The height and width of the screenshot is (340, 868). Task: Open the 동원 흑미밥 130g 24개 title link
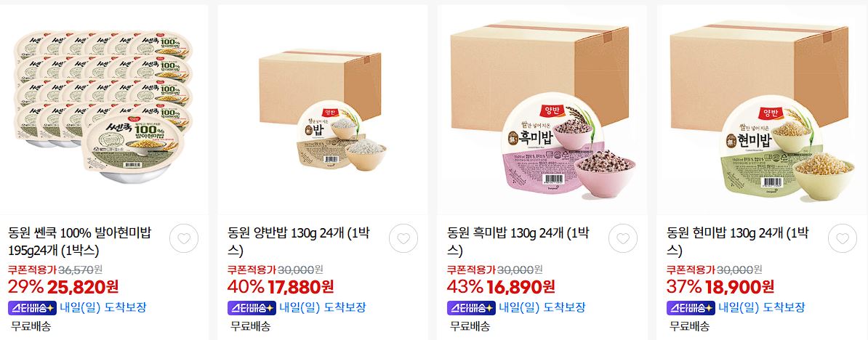pos(518,242)
